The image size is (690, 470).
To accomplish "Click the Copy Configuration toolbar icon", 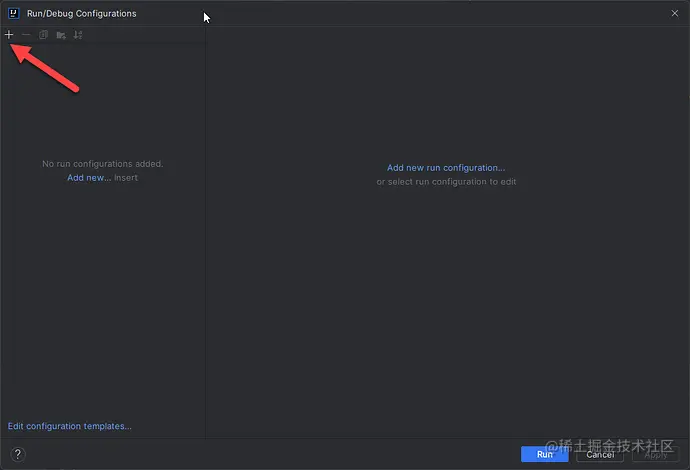I will click(43, 35).
